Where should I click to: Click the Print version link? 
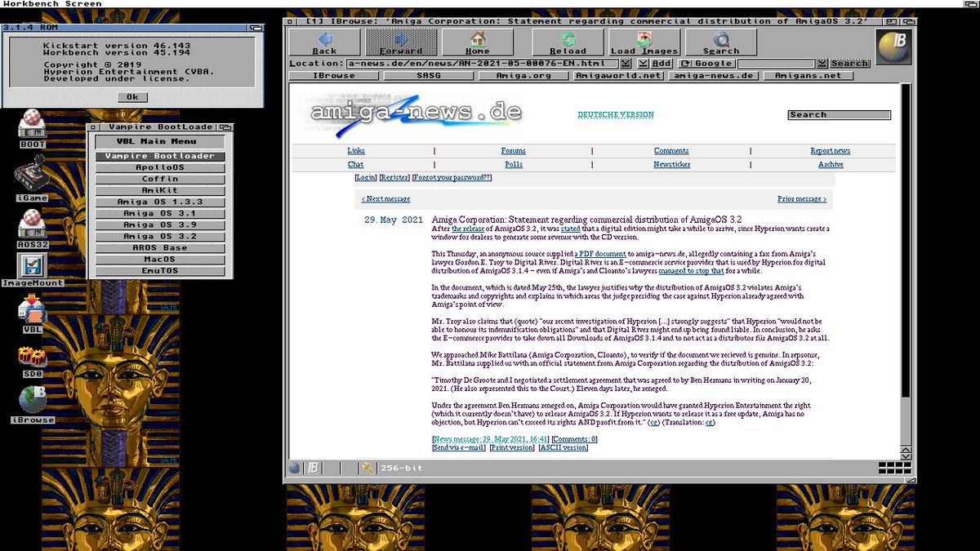tap(512, 447)
